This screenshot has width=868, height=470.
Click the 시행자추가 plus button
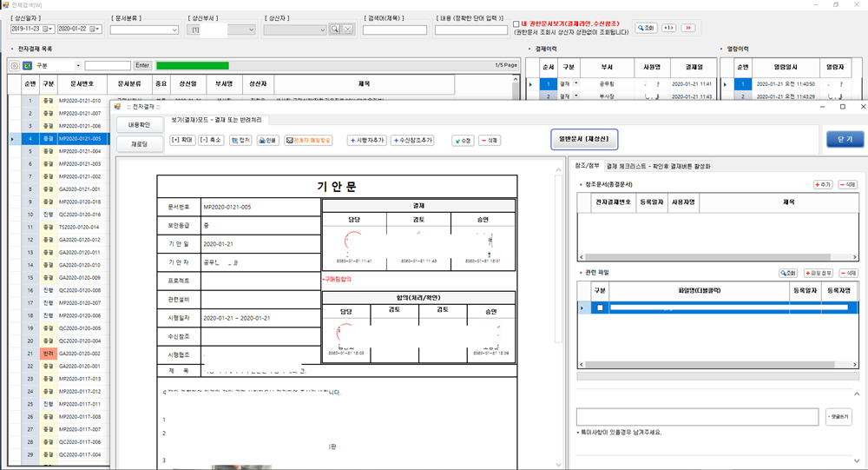[x=366, y=140]
